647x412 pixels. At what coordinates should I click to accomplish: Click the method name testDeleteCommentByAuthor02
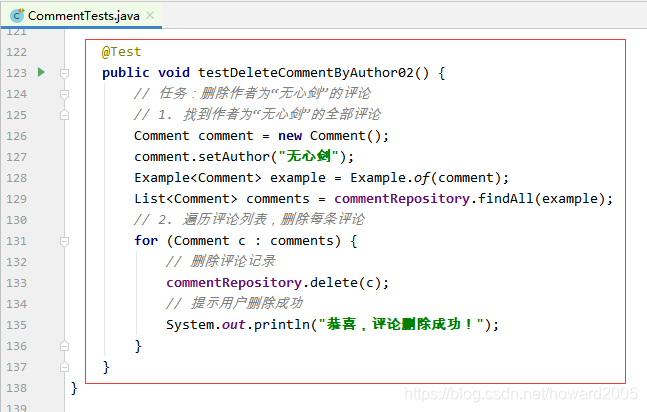click(x=306, y=73)
